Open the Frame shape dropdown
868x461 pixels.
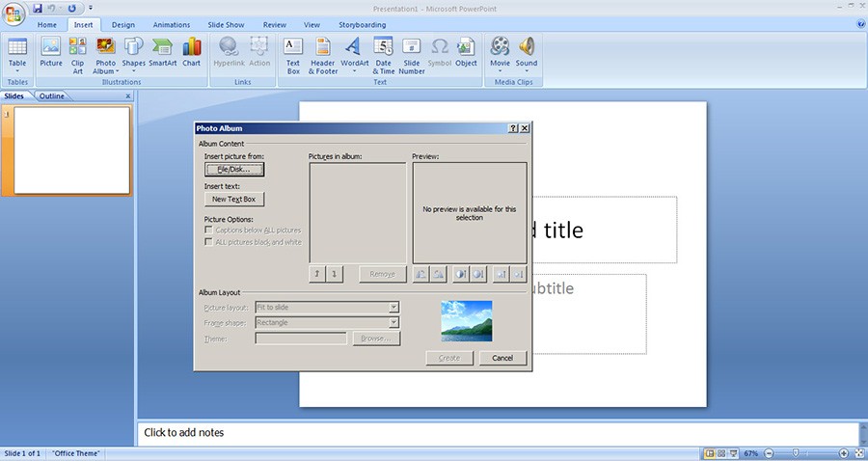(393, 323)
